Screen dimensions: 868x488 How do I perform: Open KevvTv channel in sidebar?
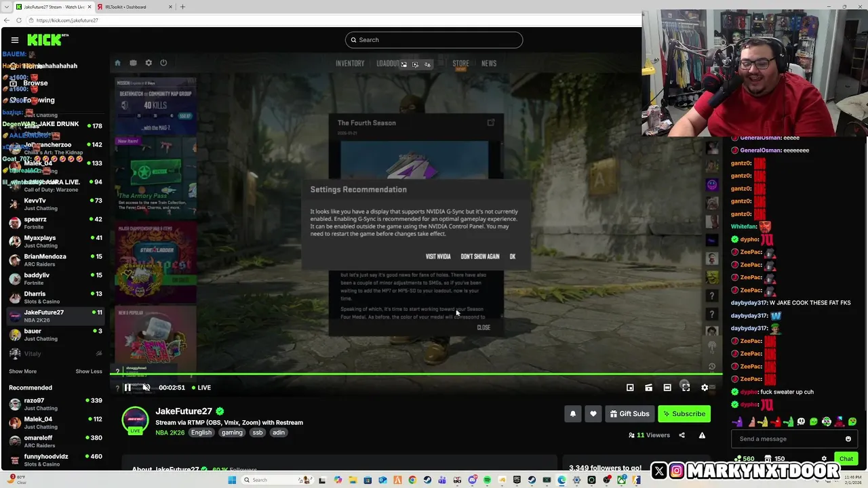[x=56, y=204]
